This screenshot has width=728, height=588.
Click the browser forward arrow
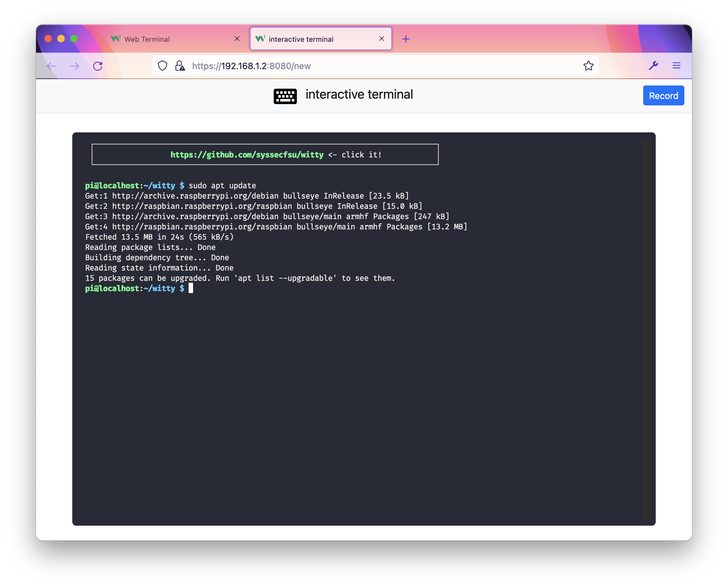click(75, 66)
